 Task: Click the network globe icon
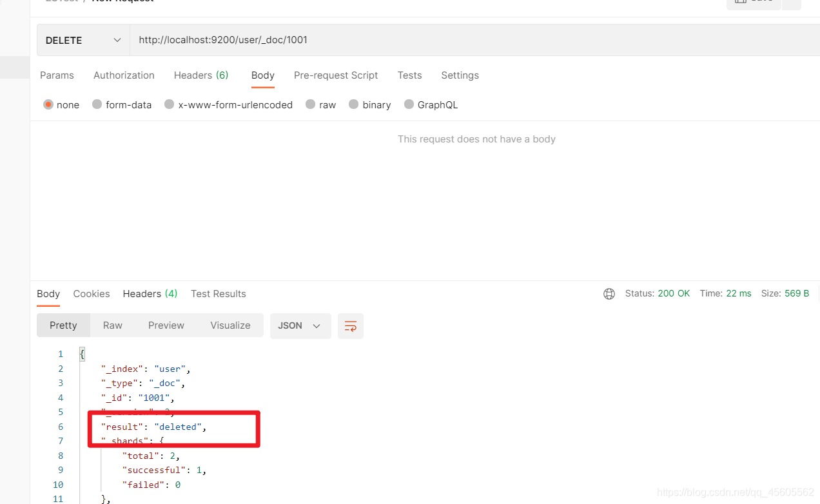coord(609,294)
